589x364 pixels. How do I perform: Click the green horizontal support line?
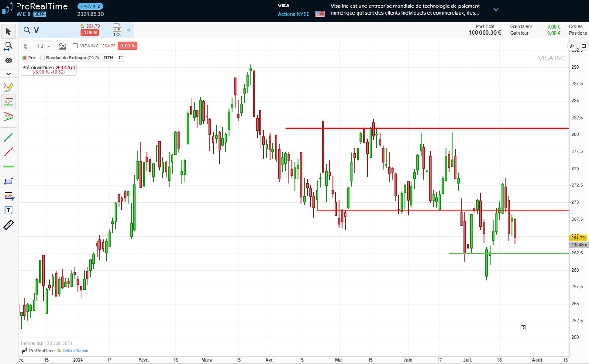point(509,253)
